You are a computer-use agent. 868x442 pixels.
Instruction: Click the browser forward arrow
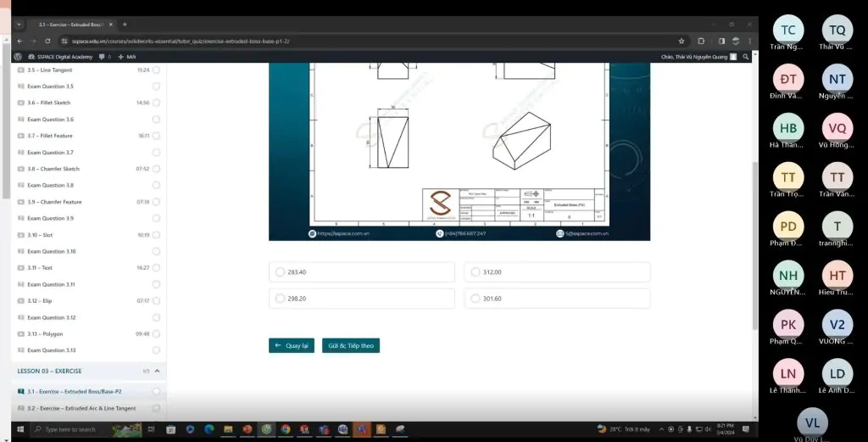click(x=34, y=41)
